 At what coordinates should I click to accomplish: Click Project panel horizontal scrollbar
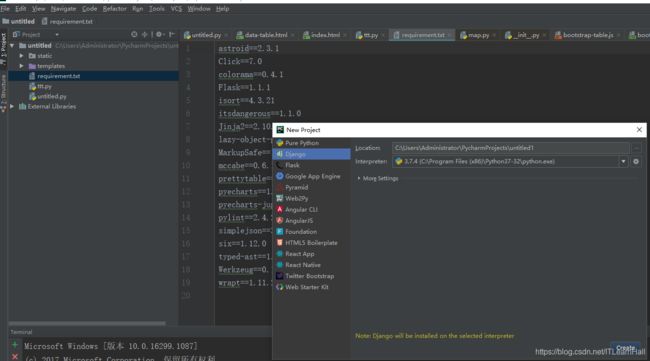87,323
